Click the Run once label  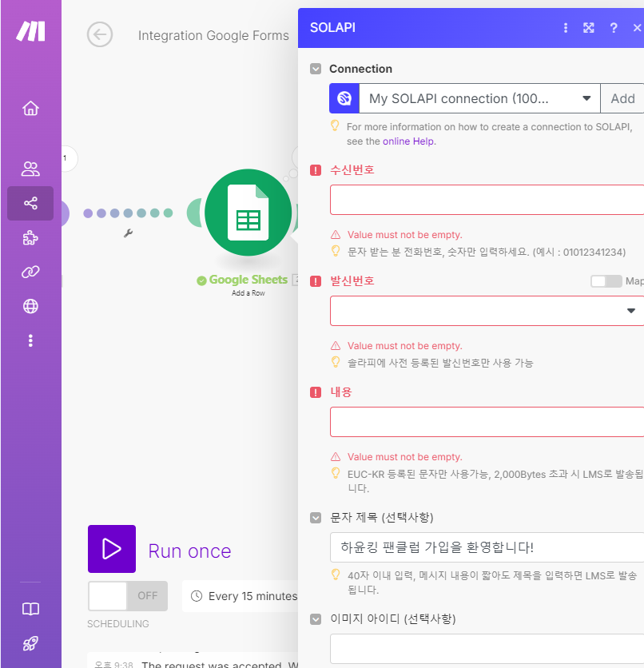pyautogui.click(x=189, y=551)
